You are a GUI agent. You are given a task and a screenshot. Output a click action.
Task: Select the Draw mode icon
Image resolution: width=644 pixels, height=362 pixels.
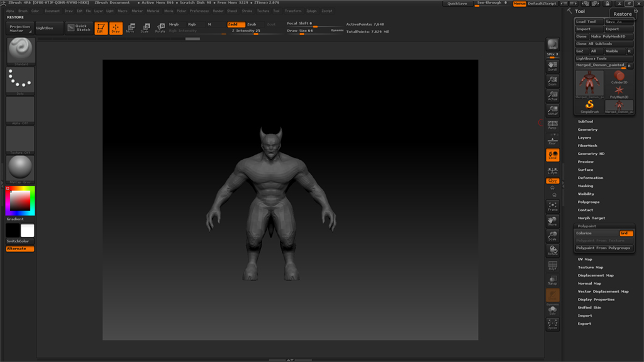[x=116, y=28]
